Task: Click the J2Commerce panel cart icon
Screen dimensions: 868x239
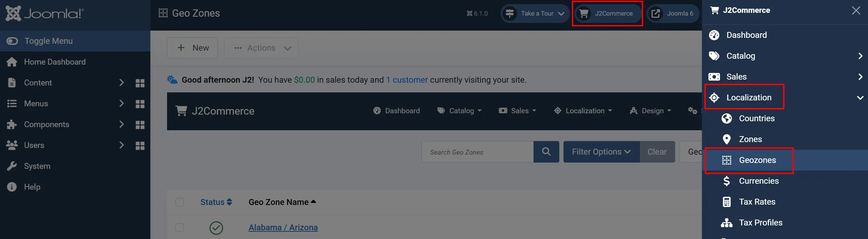Action: point(715,10)
